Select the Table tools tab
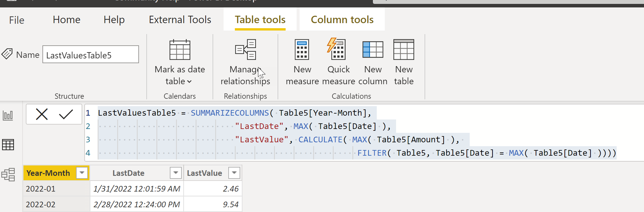 (x=260, y=20)
